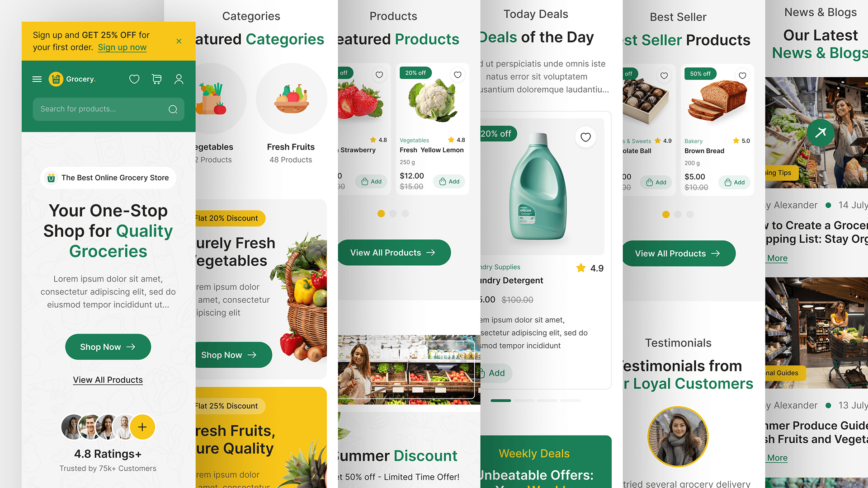The width and height of the screenshot is (868, 488).
Task: Click the Sign up now link
Action: (x=122, y=47)
